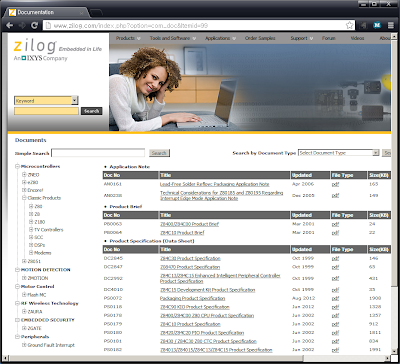
Task: Focus the Simple Search input box
Action: [98, 153]
